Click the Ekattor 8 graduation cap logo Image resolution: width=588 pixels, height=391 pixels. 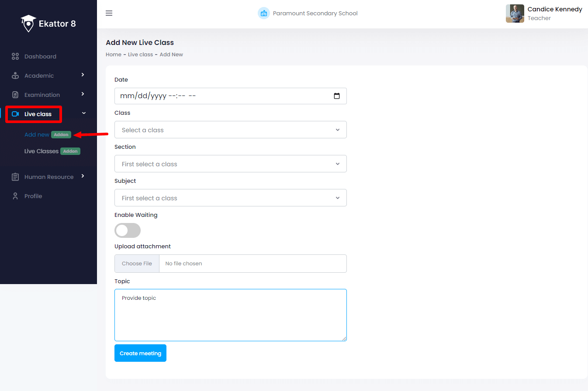coord(28,21)
